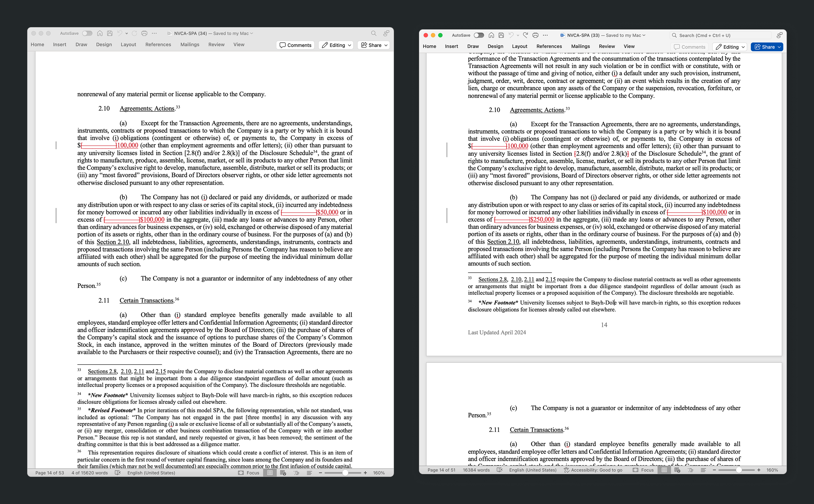The height and width of the screenshot is (504, 814).
Task: Click the Print icon in NVCA-SPA (33) window
Action: click(535, 35)
